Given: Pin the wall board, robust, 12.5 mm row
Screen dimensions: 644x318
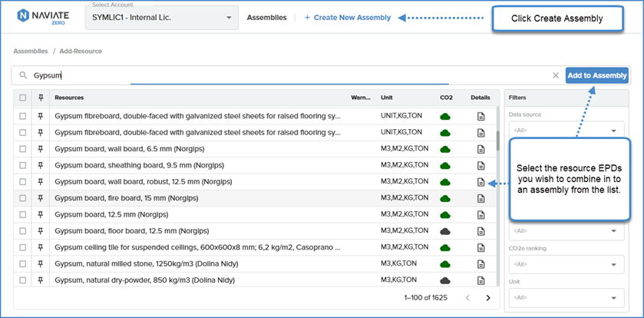Looking at the screenshot, I should [x=40, y=181].
